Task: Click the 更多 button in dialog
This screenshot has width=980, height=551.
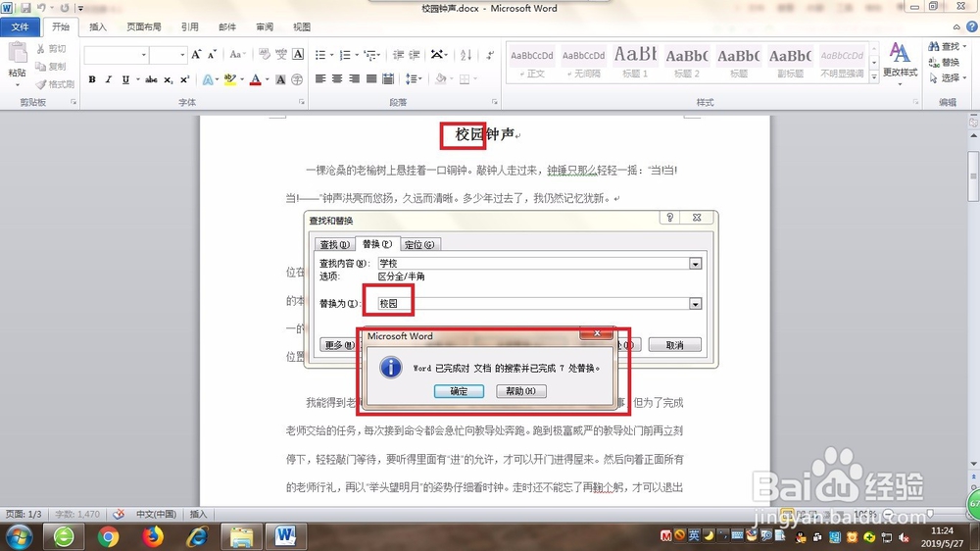Action: (339, 344)
